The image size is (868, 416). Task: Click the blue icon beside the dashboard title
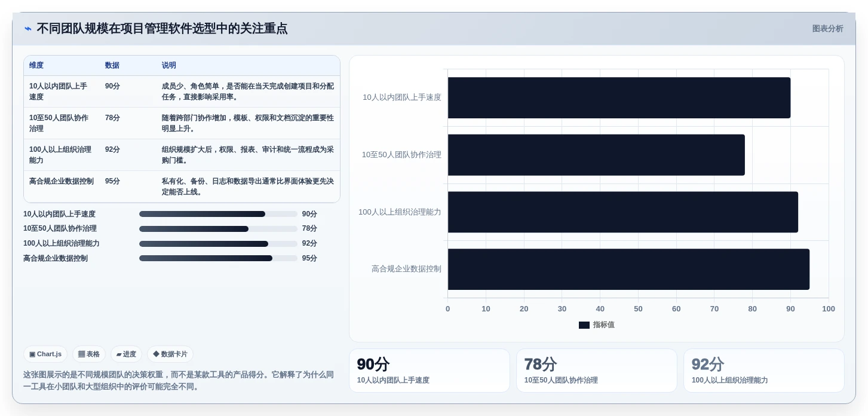pos(28,29)
